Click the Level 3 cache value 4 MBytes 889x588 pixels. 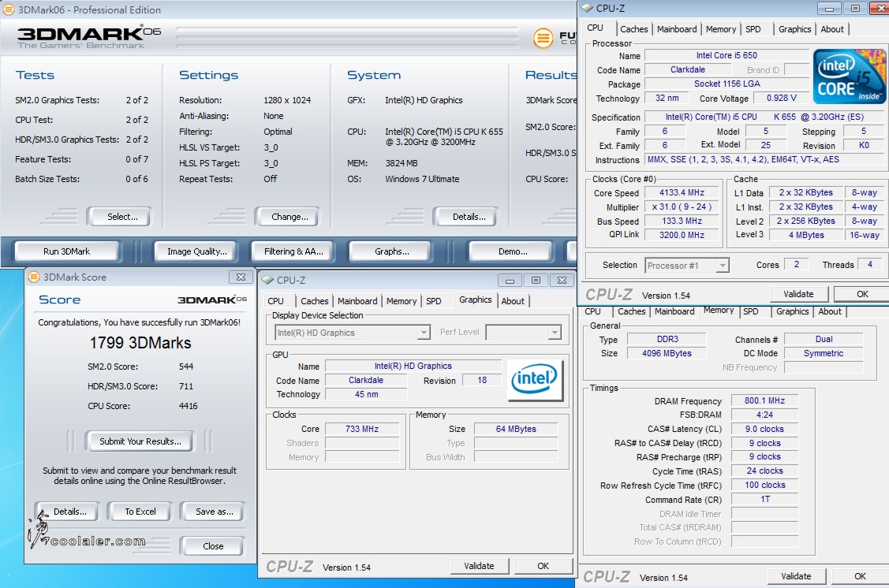806,235
